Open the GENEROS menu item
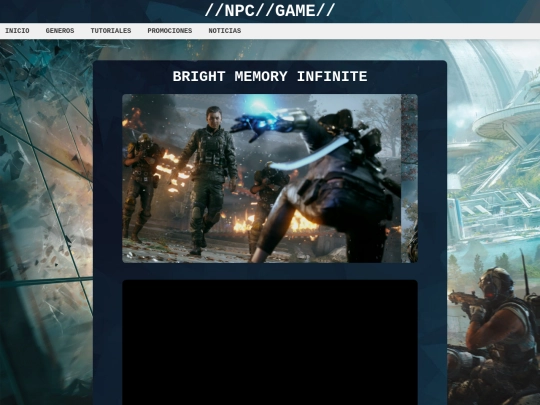 pos(60,31)
